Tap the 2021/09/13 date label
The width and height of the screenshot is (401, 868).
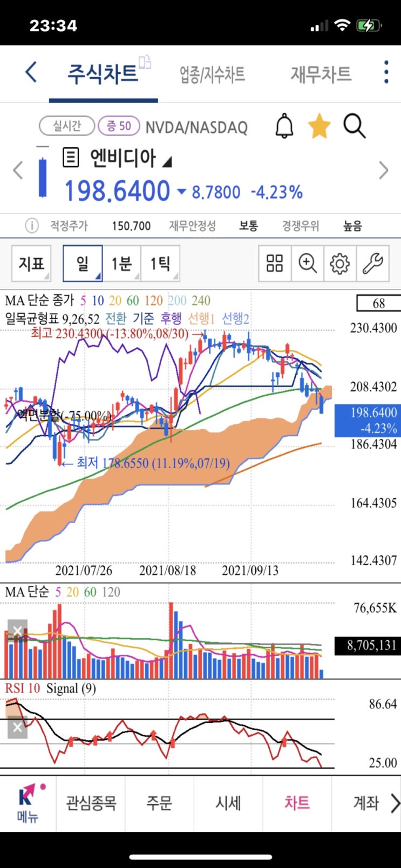click(250, 570)
